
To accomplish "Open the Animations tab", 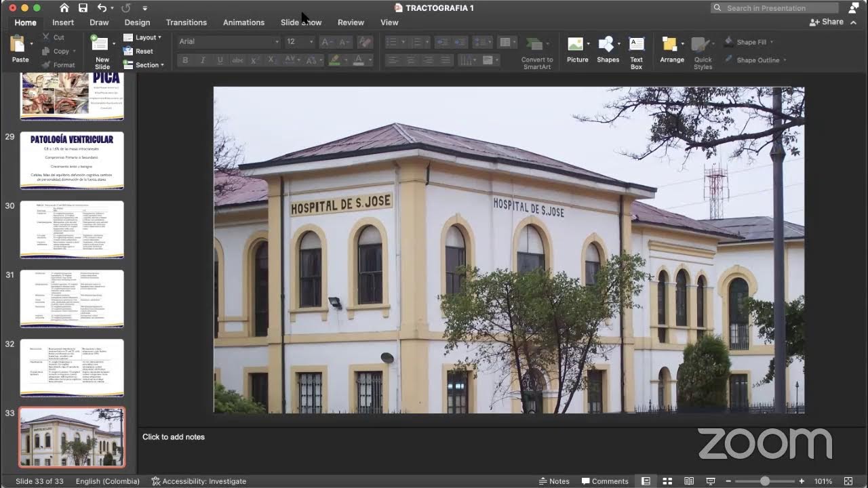I will pos(243,22).
